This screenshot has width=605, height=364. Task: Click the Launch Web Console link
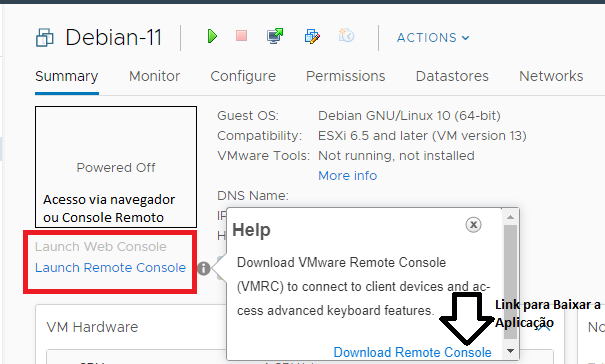pos(101,247)
